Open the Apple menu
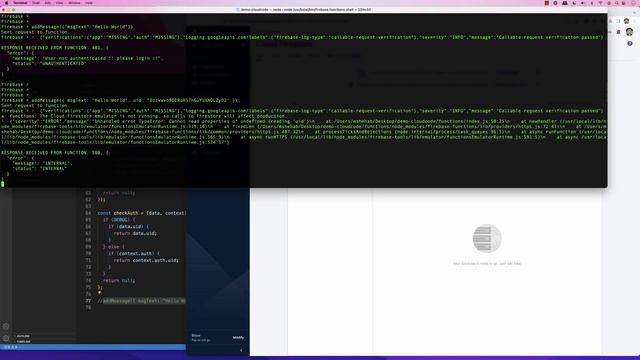640x360 pixels. tap(6, 3)
